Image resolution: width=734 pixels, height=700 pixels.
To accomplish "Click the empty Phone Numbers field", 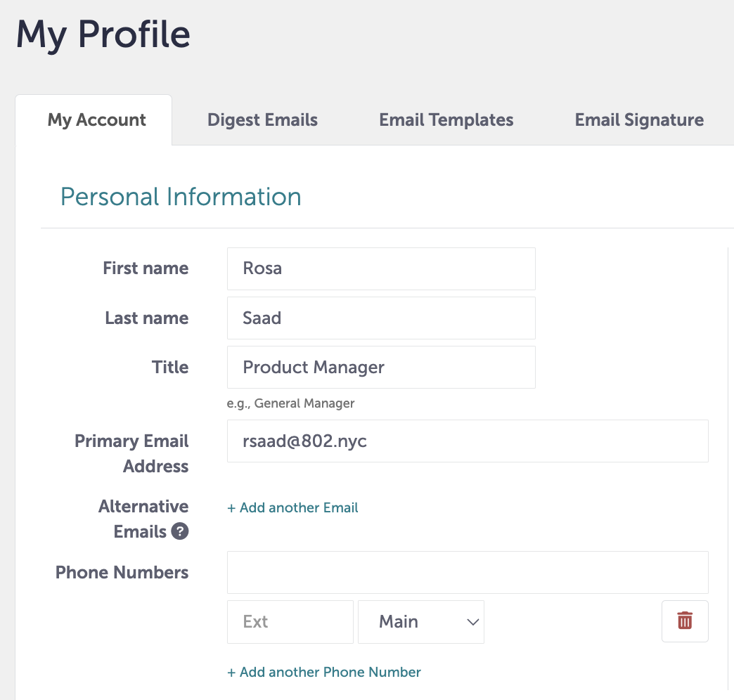I will (x=467, y=572).
